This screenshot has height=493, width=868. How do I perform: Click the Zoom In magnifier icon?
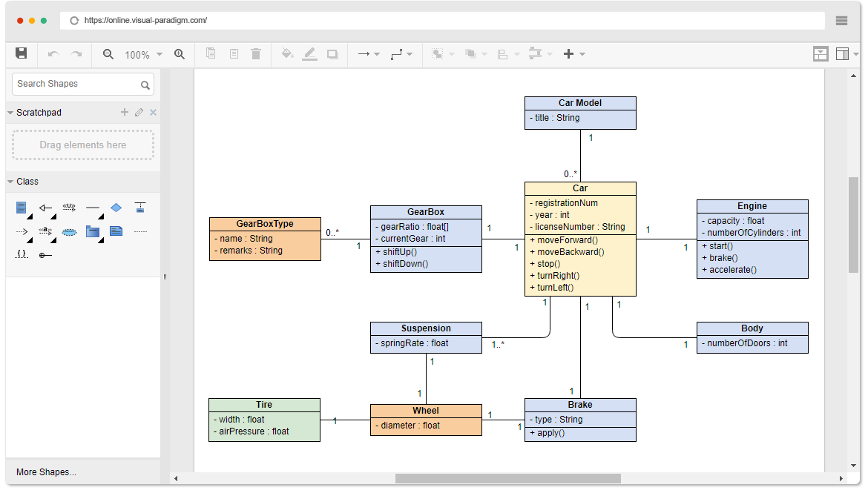(x=179, y=53)
